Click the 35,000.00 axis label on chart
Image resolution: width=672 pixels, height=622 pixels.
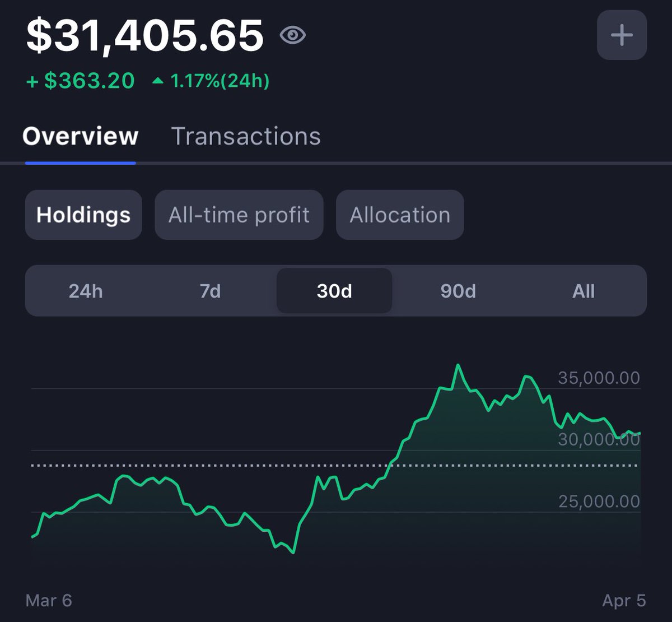tap(599, 378)
